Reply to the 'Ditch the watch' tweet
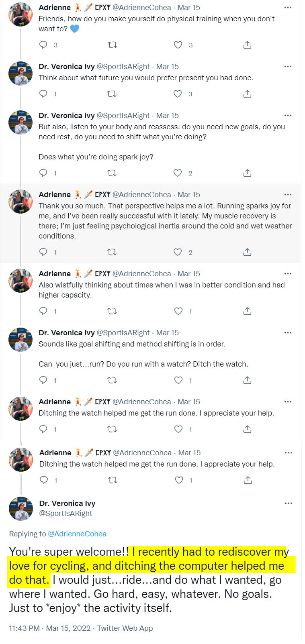This screenshot has height=644, width=305. [x=43, y=380]
